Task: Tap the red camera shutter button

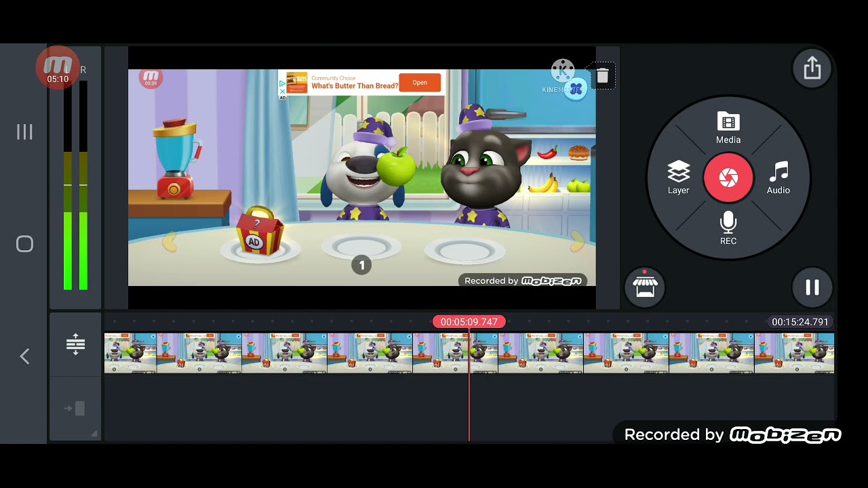Action: click(x=728, y=178)
